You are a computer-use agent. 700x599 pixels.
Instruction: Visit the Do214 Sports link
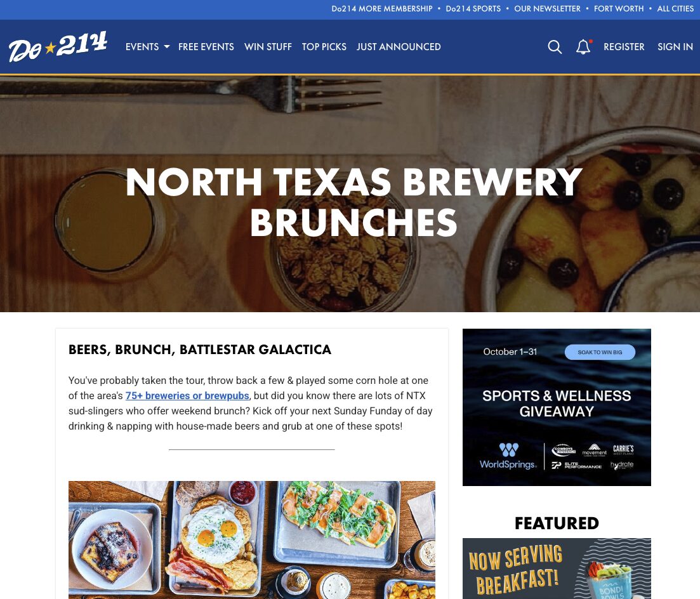click(x=473, y=9)
